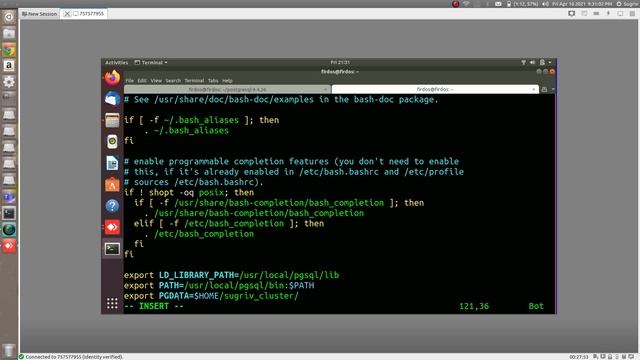Viewport: 640px width, 360px height.
Task: Open AnyDesk icon in the remote dock
Action: (x=112, y=227)
